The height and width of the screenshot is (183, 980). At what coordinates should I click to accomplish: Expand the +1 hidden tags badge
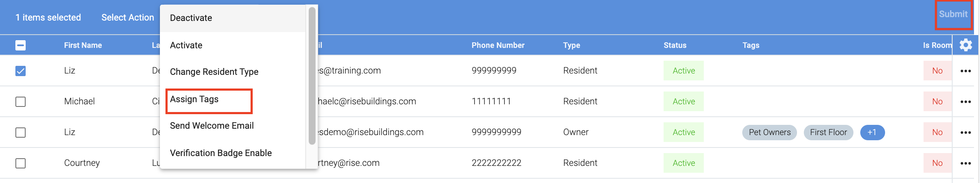point(872,132)
